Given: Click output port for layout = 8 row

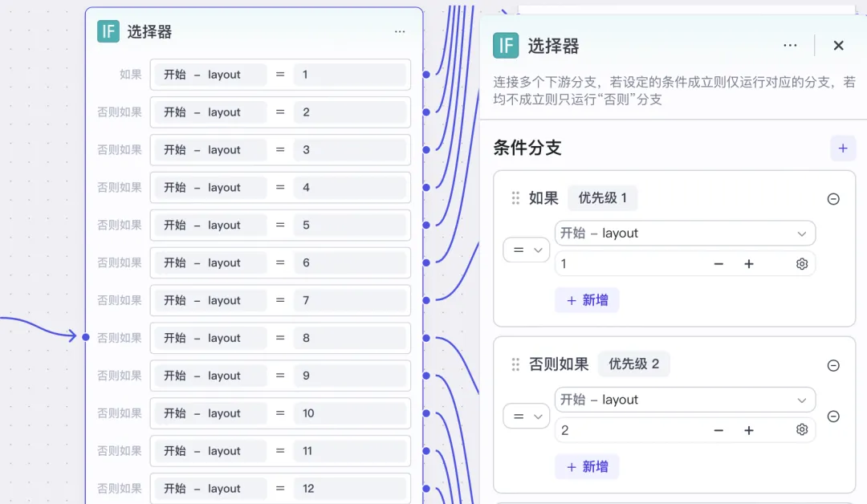Looking at the screenshot, I should 426,338.
